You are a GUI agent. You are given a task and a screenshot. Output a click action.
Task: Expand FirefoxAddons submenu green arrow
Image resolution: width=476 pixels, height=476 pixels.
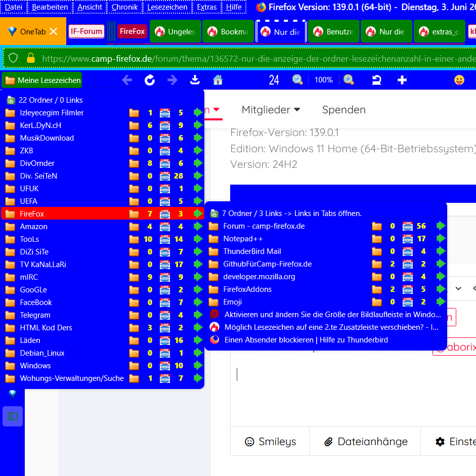(441, 289)
